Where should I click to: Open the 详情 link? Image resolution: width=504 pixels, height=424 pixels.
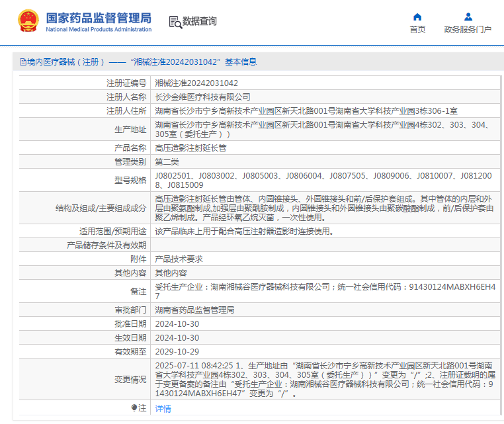coord(163,409)
